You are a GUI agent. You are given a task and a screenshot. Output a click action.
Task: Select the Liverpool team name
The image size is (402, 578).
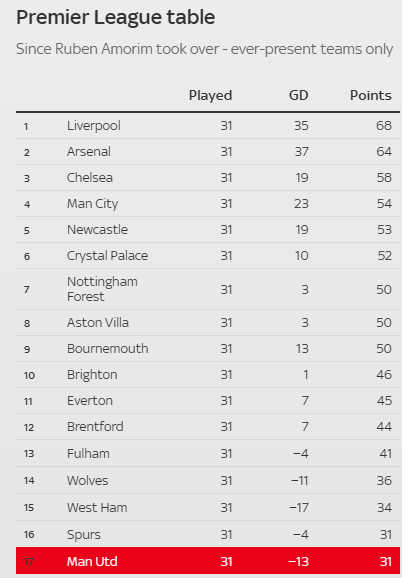pyautogui.click(x=94, y=126)
